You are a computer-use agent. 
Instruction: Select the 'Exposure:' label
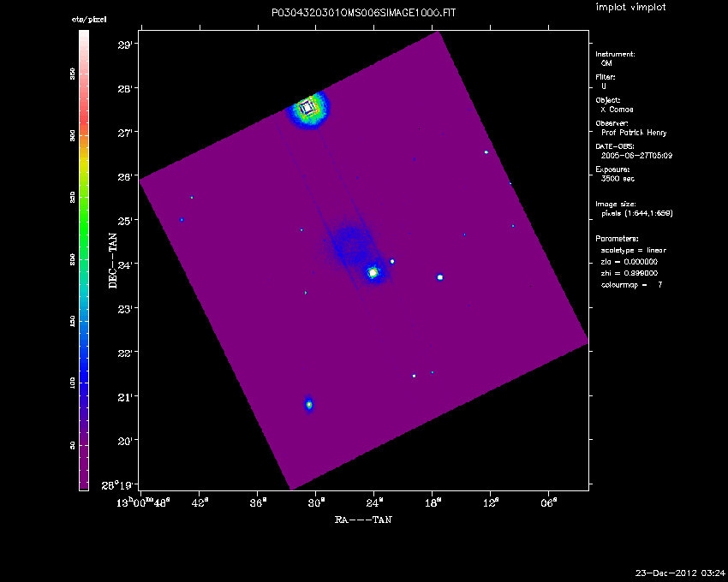pyautogui.click(x=613, y=169)
